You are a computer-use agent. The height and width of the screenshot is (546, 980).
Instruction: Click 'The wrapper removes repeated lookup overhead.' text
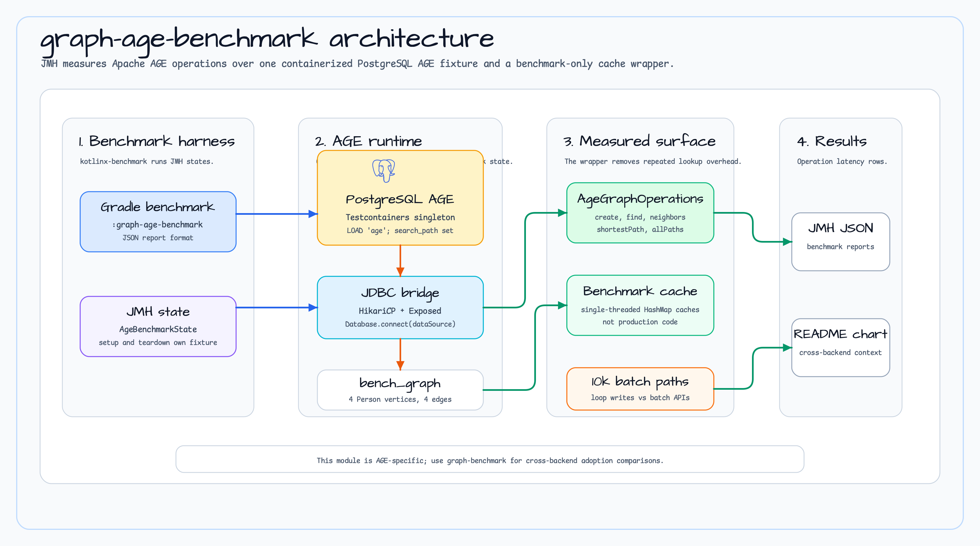[653, 162]
